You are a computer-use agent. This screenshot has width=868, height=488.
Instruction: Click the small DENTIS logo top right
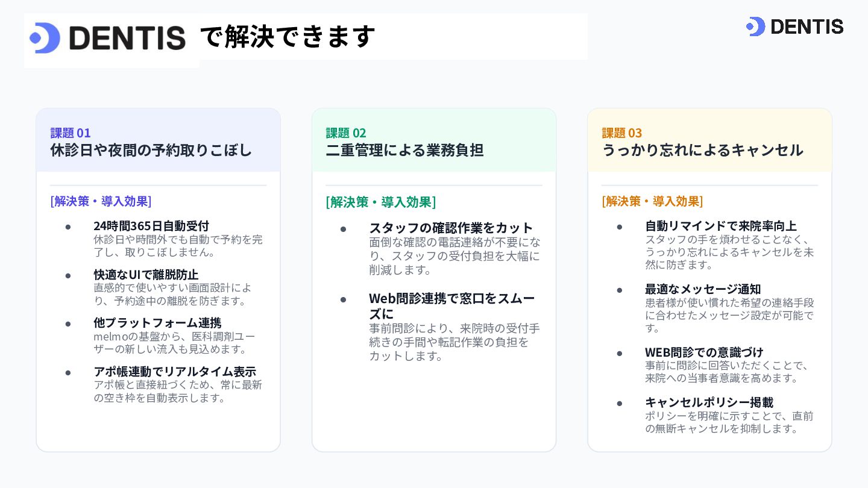(x=794, y=27)
